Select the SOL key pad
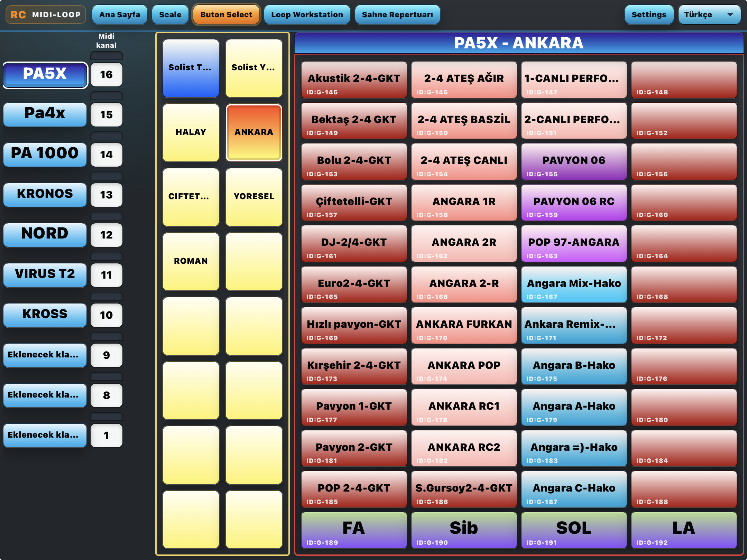Image resolution: width=747 pixels, height=560 pixels. coord(574,531)
